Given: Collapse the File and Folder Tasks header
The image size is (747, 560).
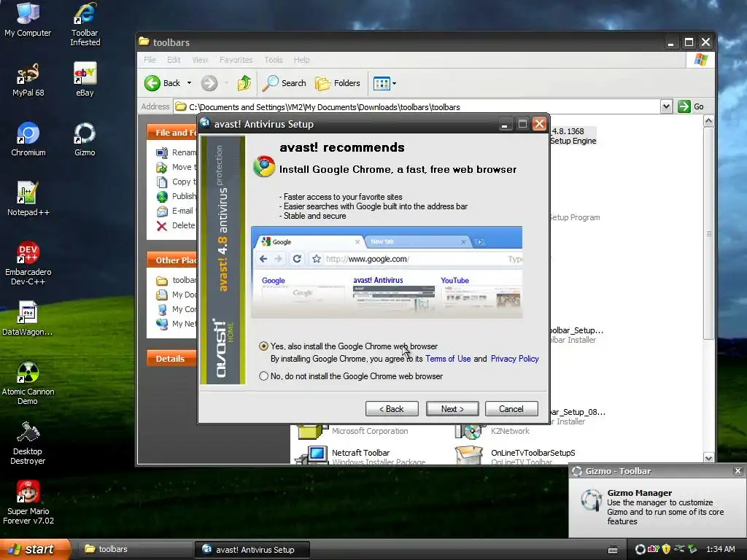Looking at the screenshot, I should [171, 133].
